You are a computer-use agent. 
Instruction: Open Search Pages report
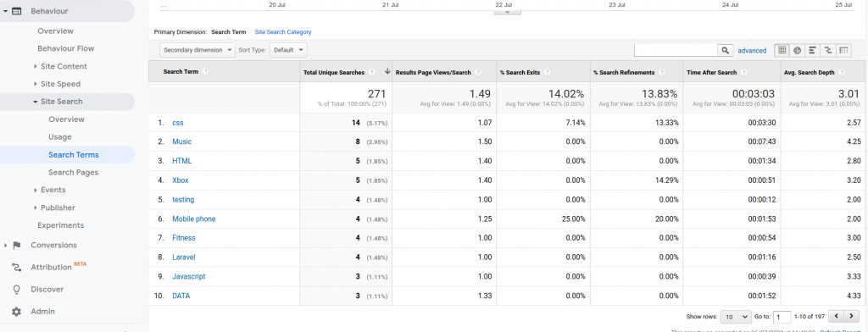(x=74, y=173)
